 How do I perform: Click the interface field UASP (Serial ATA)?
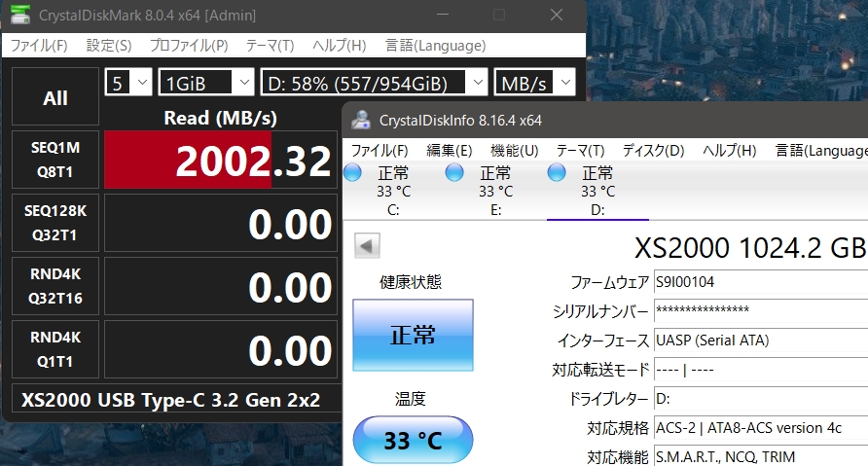click(x=761, y=341)
